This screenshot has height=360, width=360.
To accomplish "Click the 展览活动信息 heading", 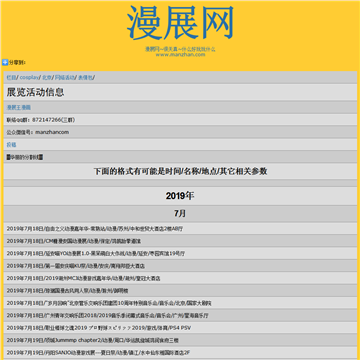I will (35, 92).
